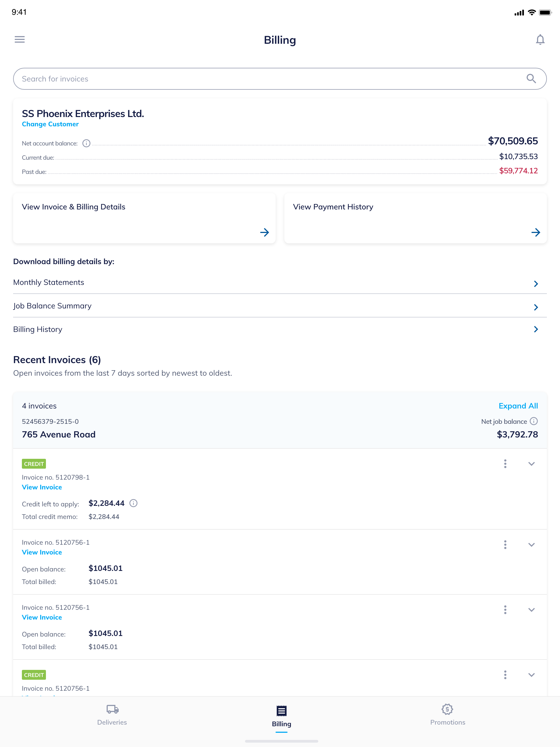Expand credit invoice 5120798-1 details
This screenshot has height=747, width=560.
pos(531,464)
